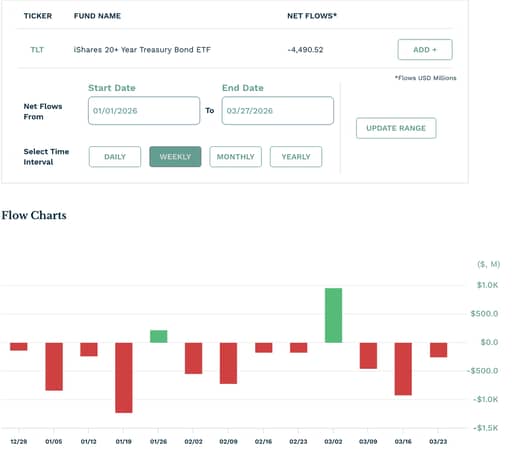Click the red bar for week 02/02
512x457 pixels.
point(193,358)
